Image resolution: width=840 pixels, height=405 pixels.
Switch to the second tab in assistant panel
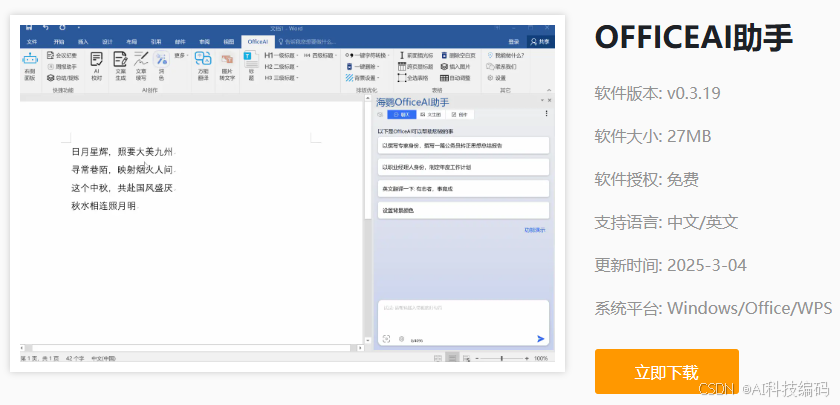pos(431,114)
